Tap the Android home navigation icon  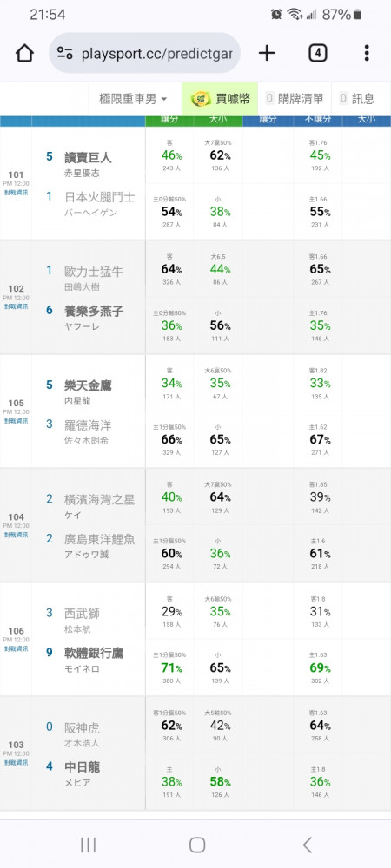197,845
